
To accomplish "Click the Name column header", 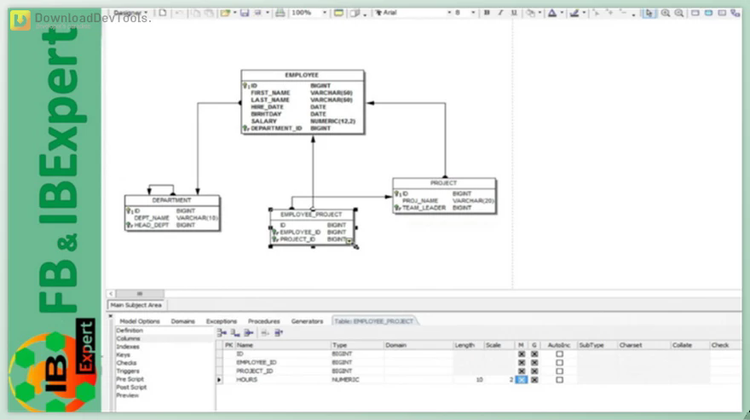I will coord(283,345).
